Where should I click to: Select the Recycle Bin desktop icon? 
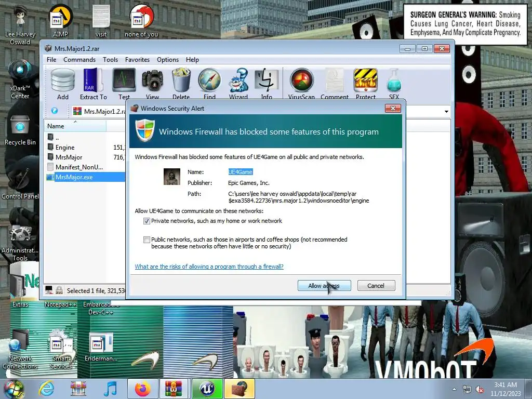point(20,130)
